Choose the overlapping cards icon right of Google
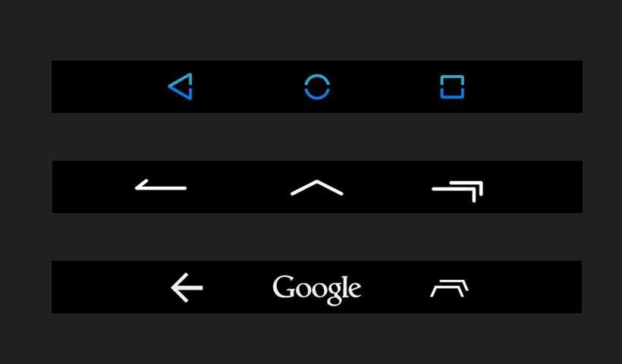This screenshot has width=622, height=364. 450,288
